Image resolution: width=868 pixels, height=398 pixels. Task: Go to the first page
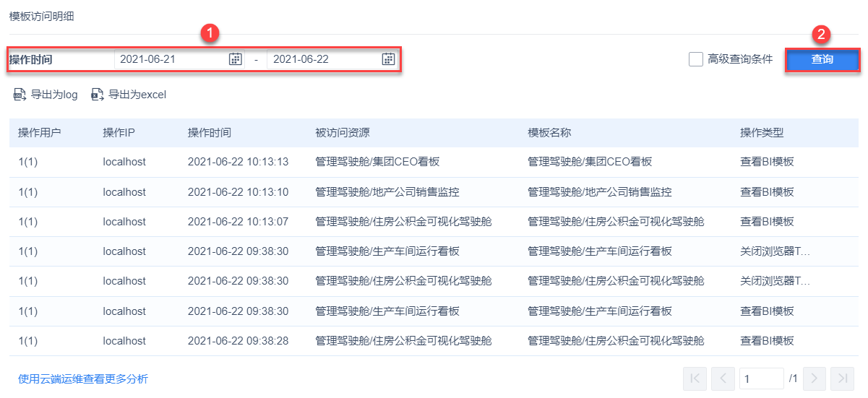coord(695,378)
